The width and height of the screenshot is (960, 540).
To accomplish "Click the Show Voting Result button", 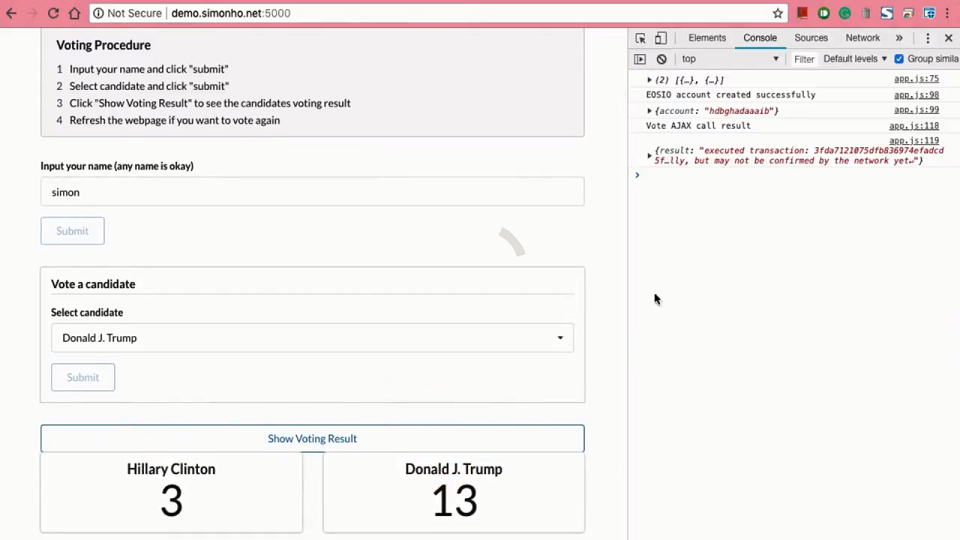I will tap(312, 438).
